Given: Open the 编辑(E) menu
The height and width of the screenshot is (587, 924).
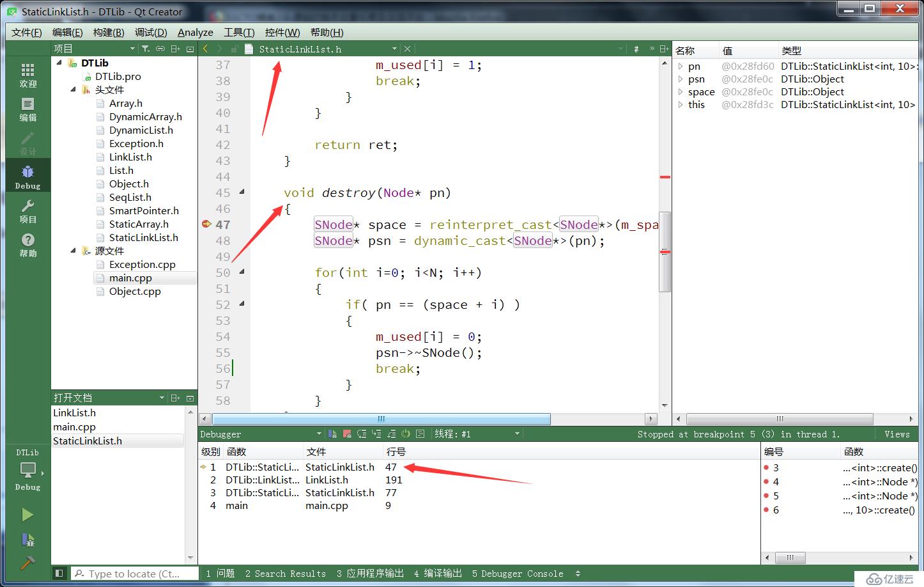Looking at the screenshot, I should click(x=67, y=32).
